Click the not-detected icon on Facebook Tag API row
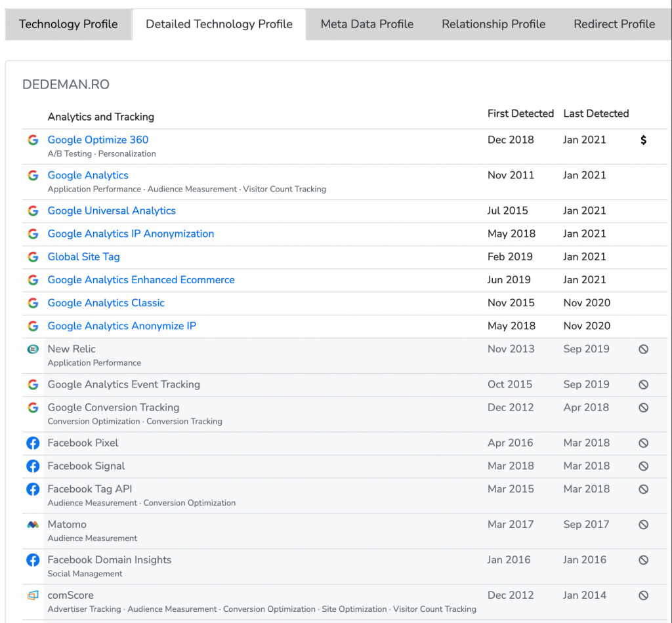This screenshot has width=672, height=623. coord(643,489)
